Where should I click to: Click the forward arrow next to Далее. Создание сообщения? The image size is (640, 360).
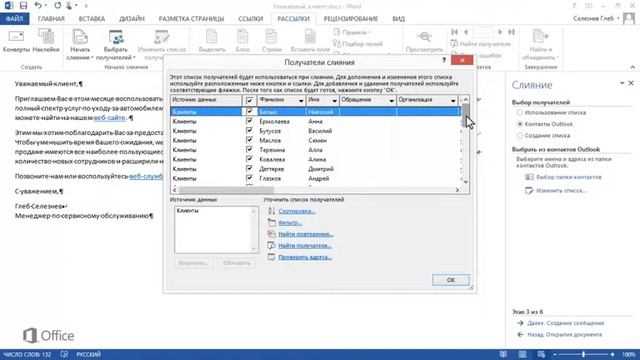[520, 323]
